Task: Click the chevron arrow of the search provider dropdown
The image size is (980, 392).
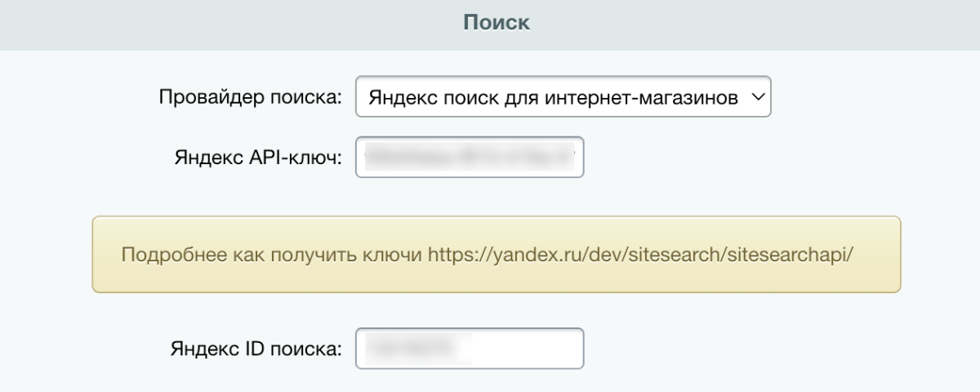Action: click(x=757, y=97)
